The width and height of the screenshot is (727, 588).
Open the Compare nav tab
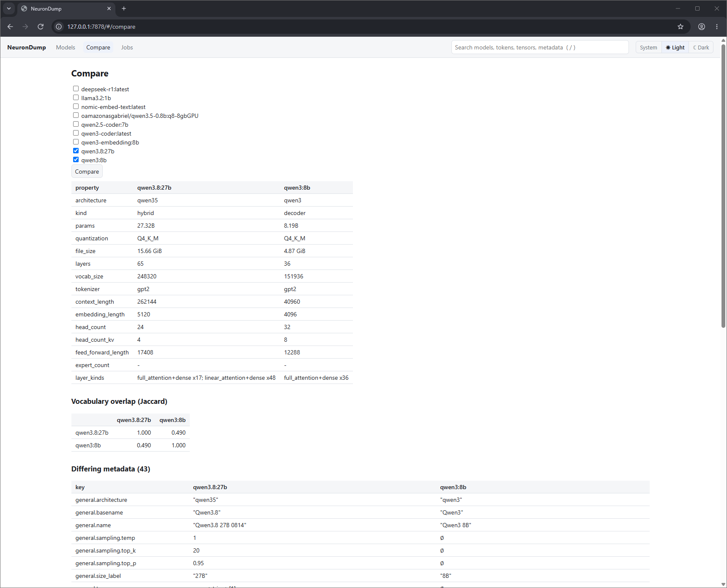point(98,47)
